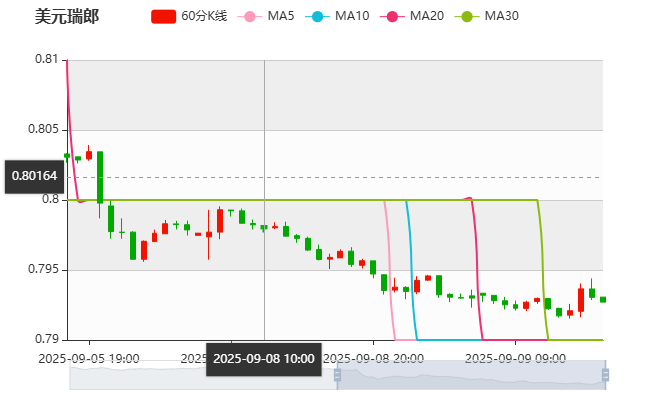Click the tall green candle crossing 0.8

click(100, 177)
